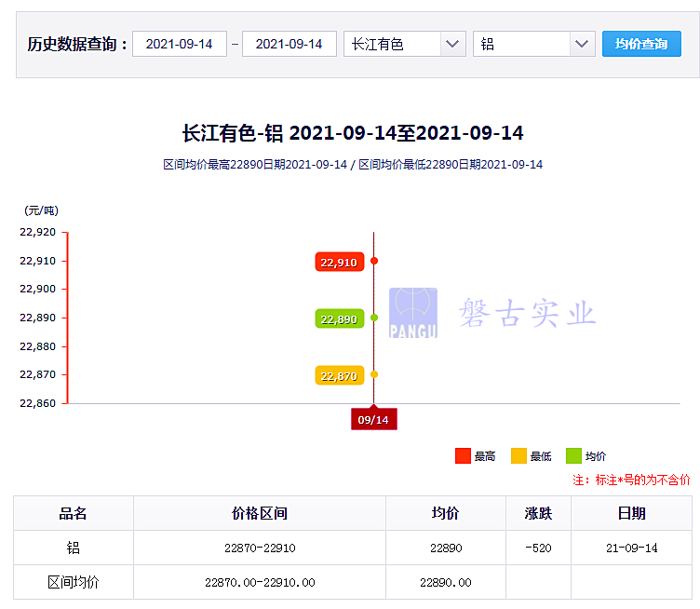Click the 历史数据查询 label
This screenshot has height=609, width=700.
tap(77, 44)
